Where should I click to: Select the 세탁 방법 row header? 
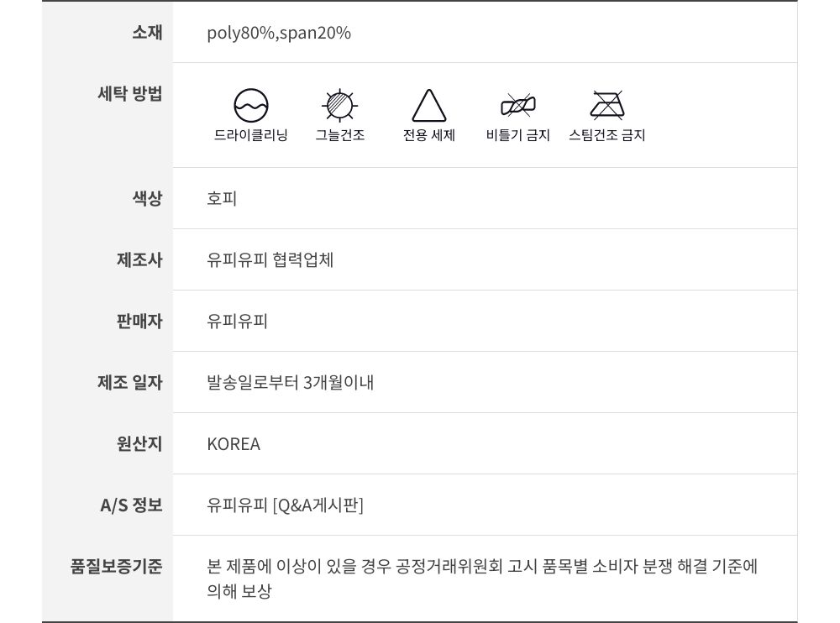(130, 93)
